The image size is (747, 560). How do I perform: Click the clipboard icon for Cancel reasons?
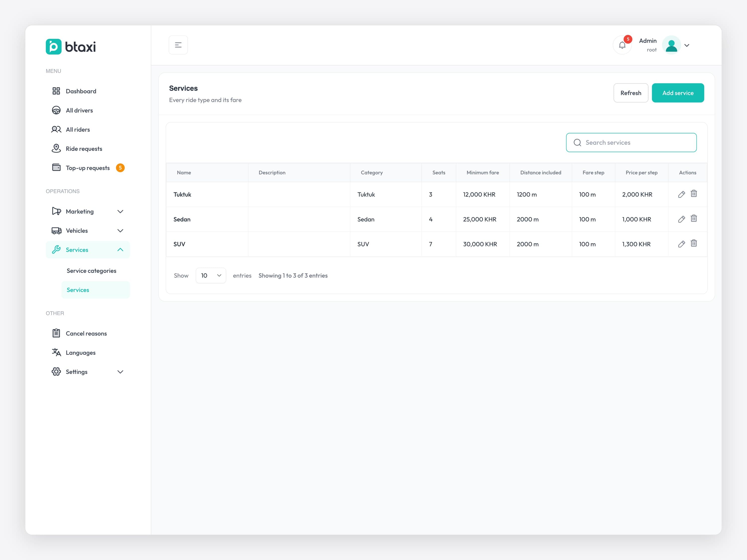pos(56,333)
